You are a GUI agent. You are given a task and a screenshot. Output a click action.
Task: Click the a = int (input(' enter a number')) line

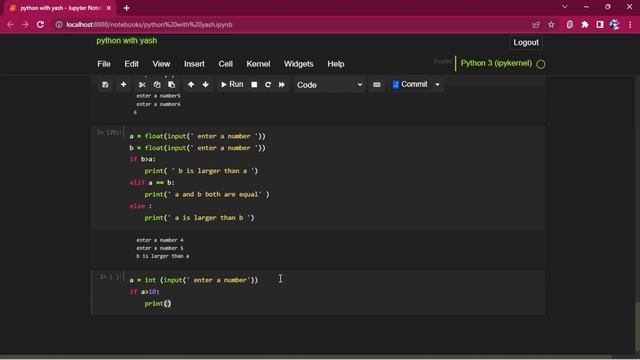(194, 280)
